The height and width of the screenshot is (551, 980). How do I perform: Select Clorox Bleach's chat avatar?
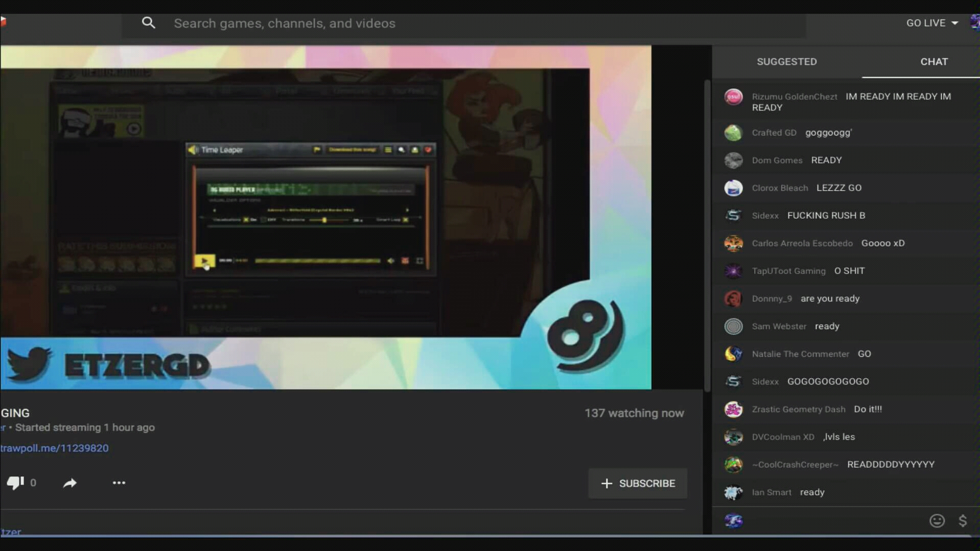[733, 188]
